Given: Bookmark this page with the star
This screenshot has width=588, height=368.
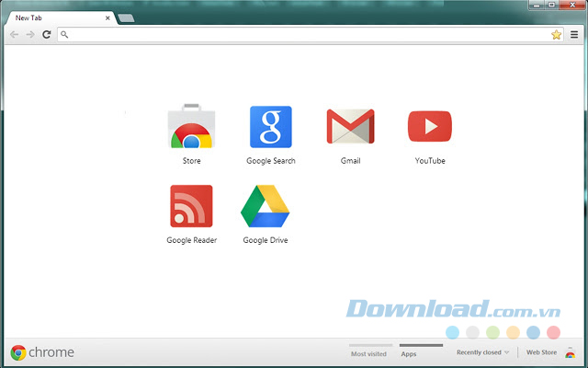Looking at the screenshot, I should click(556, 35).
